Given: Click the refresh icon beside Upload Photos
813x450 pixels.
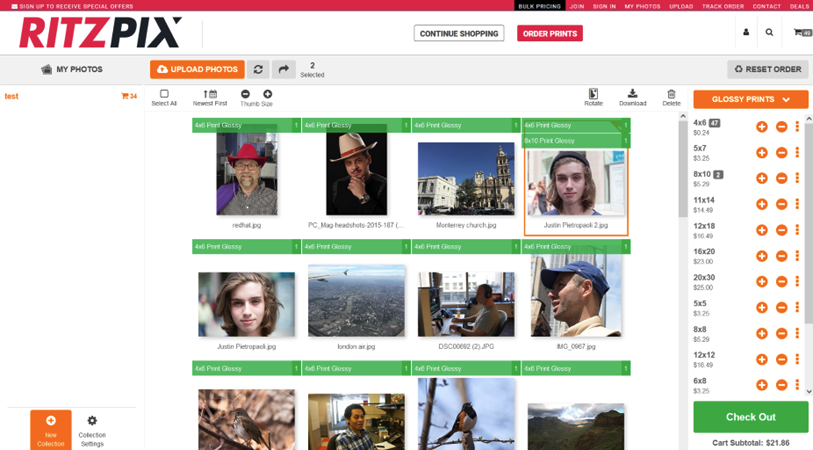Looking at the screenshot, I should click(258, 69).
